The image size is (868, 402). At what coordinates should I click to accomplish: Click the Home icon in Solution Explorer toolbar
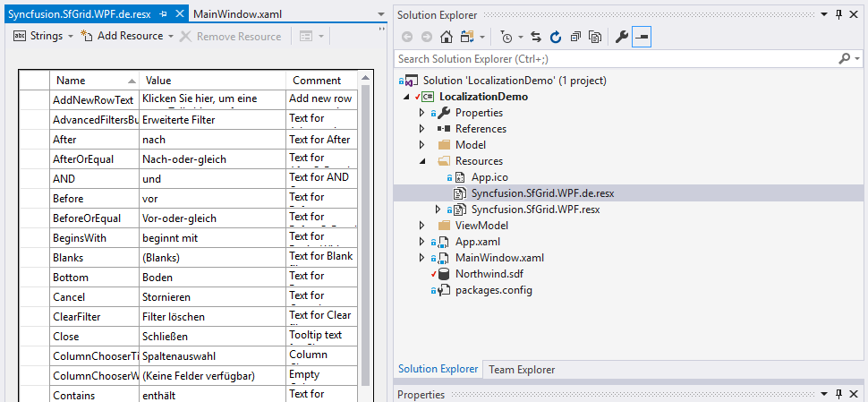pos(447,37)
